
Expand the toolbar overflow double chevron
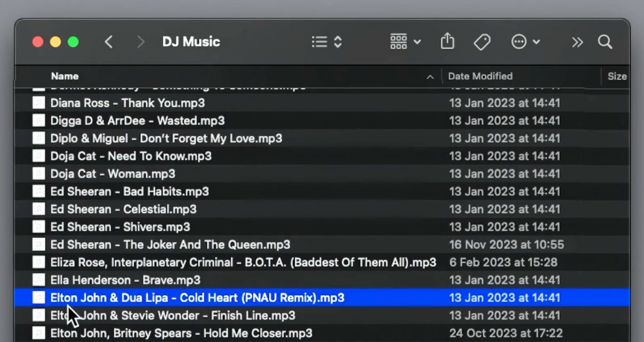[x=577, y=42]
